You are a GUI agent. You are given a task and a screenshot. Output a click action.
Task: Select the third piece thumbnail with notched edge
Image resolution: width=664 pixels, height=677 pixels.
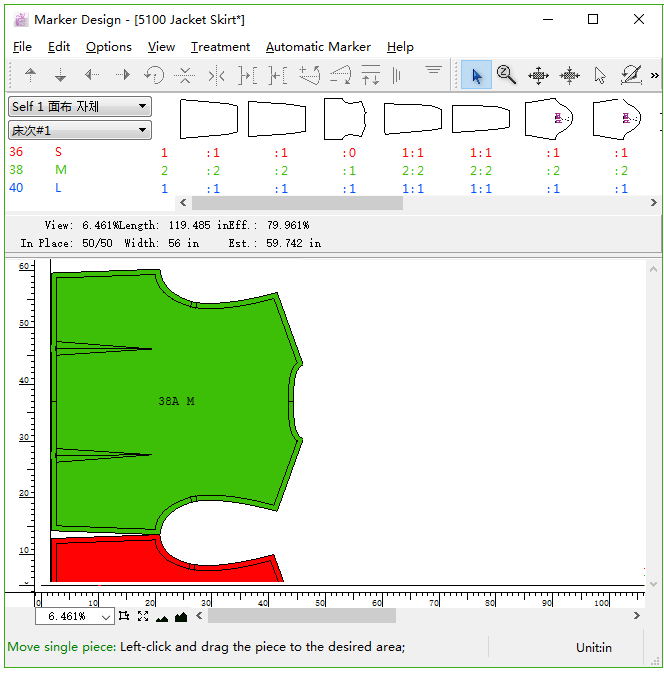pyautogui.click(x=345, y=119)
